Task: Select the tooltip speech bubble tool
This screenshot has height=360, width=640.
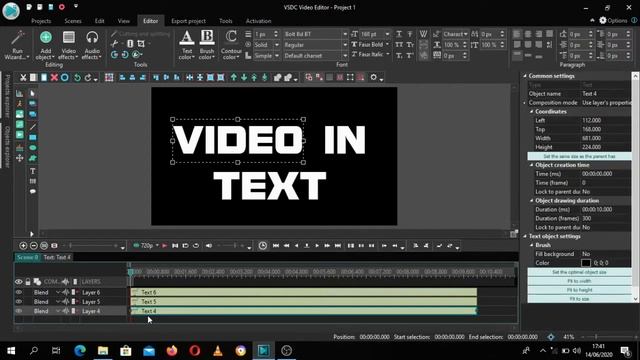Action: pos(33,191)
